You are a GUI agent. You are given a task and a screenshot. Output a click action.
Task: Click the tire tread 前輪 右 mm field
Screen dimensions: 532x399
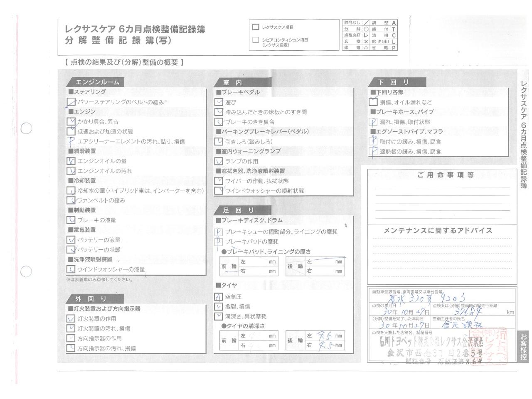pos(259,345)
